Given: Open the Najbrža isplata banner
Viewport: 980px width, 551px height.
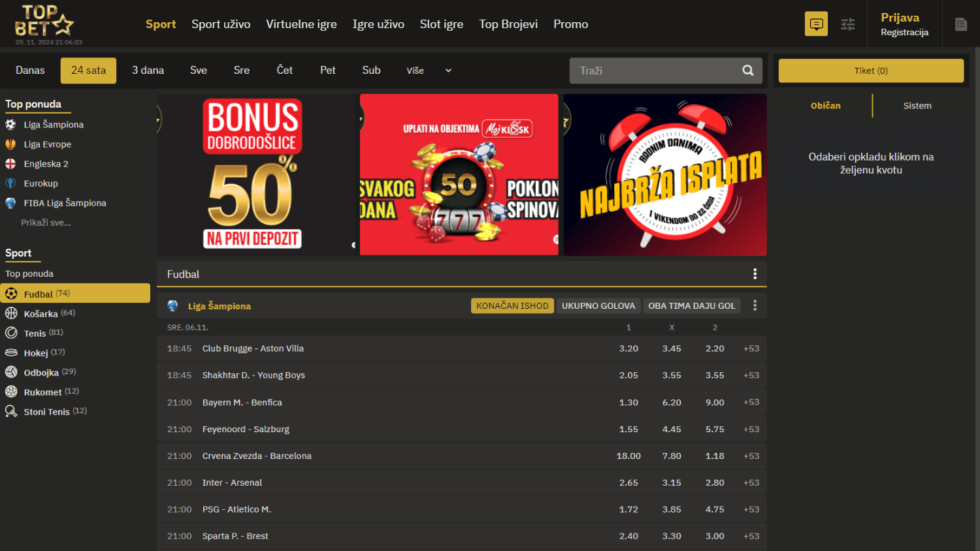Looking at the screenshot, I should click(x=665, y=175).
